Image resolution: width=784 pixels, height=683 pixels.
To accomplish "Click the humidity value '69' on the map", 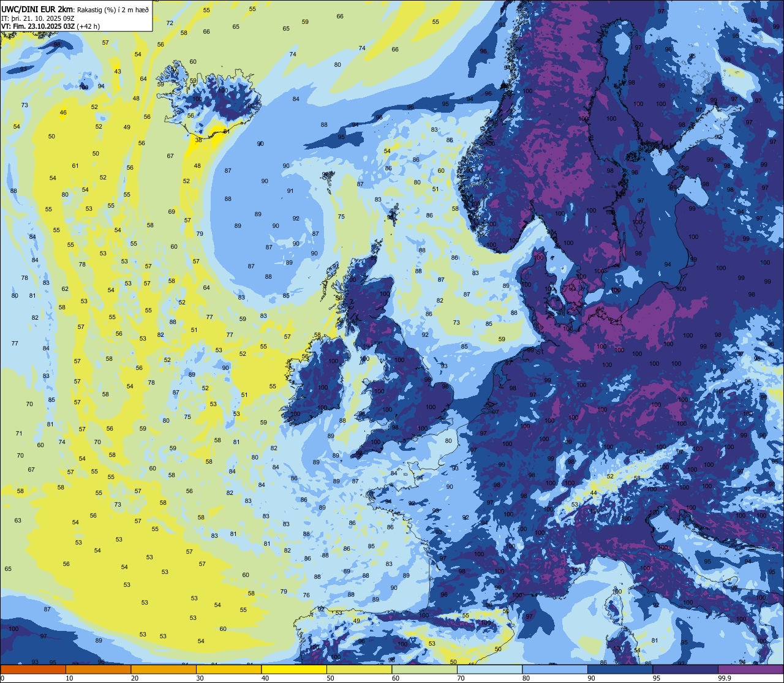I will tap(171, 212).
